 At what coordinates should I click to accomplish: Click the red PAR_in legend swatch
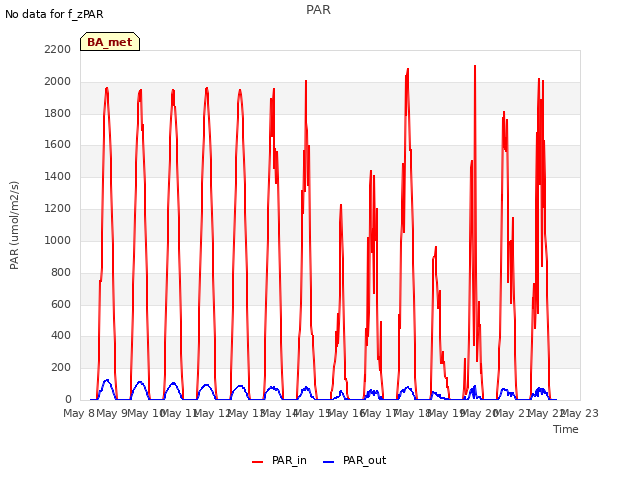(x=258, y=462)
